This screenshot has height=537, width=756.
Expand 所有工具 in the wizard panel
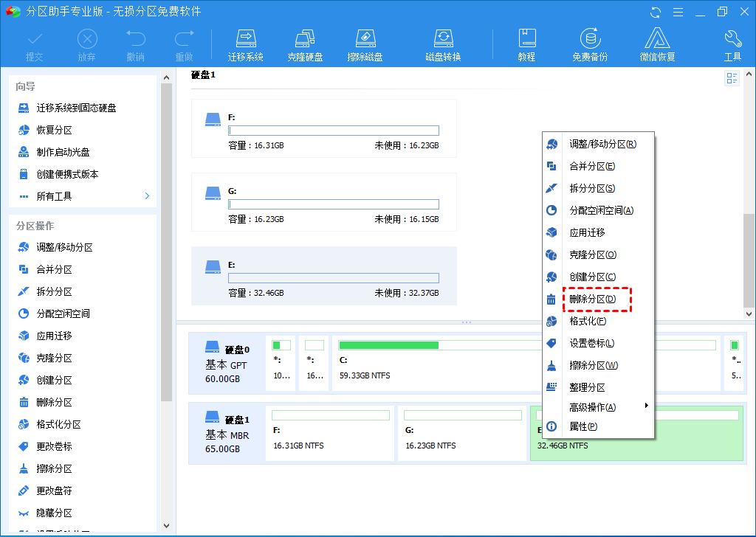83,196
